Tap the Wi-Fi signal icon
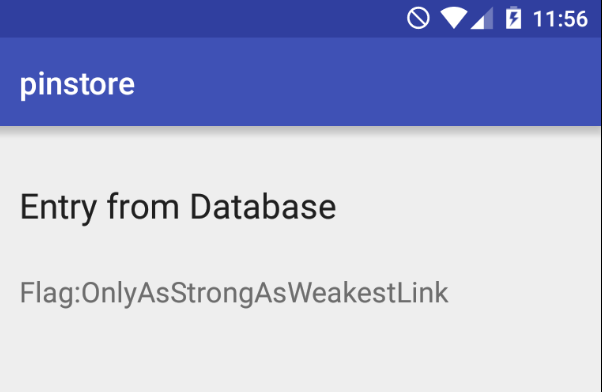This screenshot has width=602, height=392. [453, 18]
